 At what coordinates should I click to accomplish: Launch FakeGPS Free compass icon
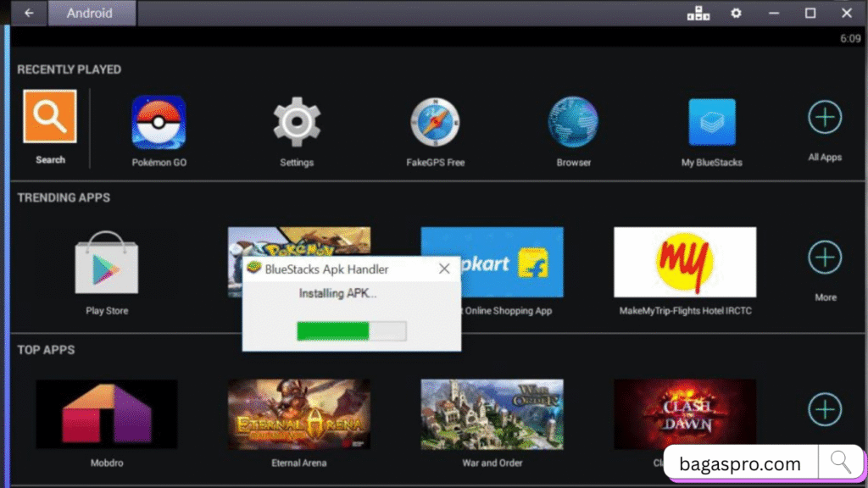point(435,122)
